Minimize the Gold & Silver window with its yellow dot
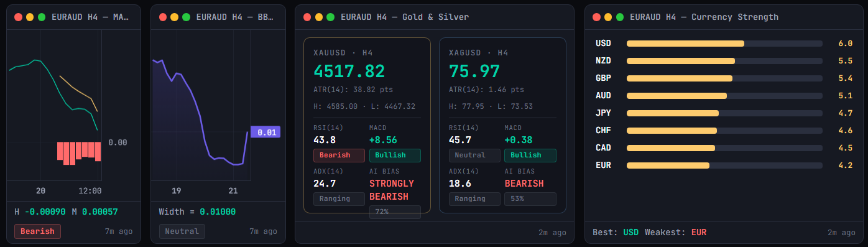 pyautogui.click(x=319, y=17)
